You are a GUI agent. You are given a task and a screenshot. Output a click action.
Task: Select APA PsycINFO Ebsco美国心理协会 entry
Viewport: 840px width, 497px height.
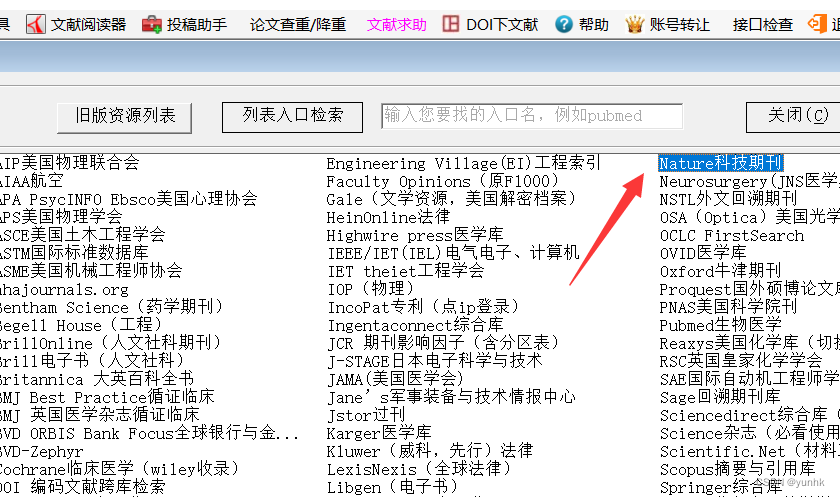click(129, 199)
